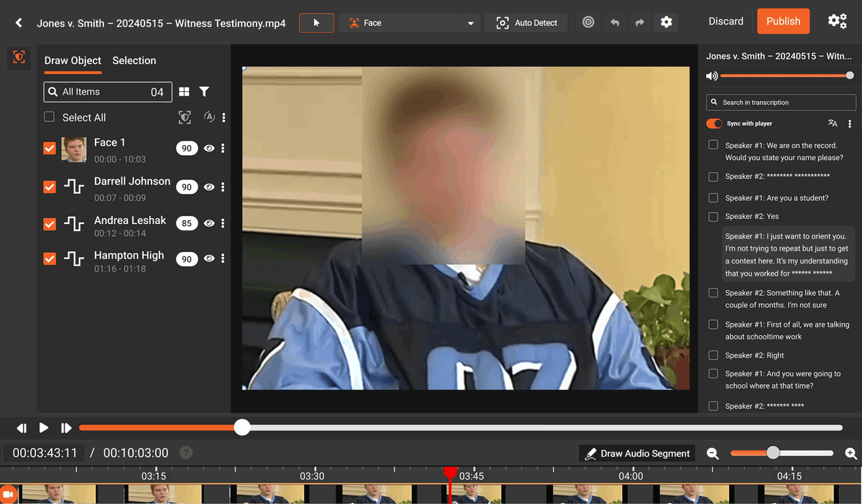Screen dimensions: 862x504
Task: Open the three-dot menu for Darrell Johnson
Action: (223, 187)
